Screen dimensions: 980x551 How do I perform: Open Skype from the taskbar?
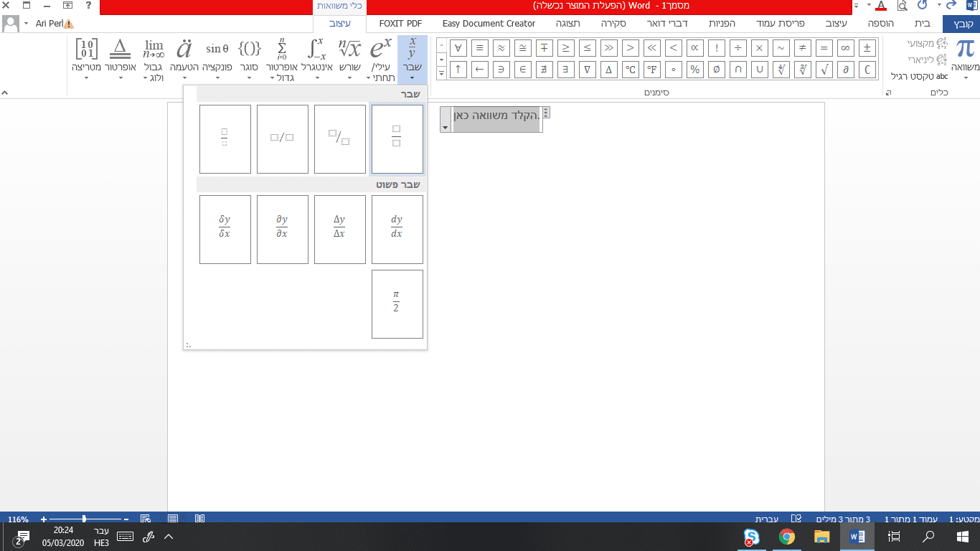[752, 537]
